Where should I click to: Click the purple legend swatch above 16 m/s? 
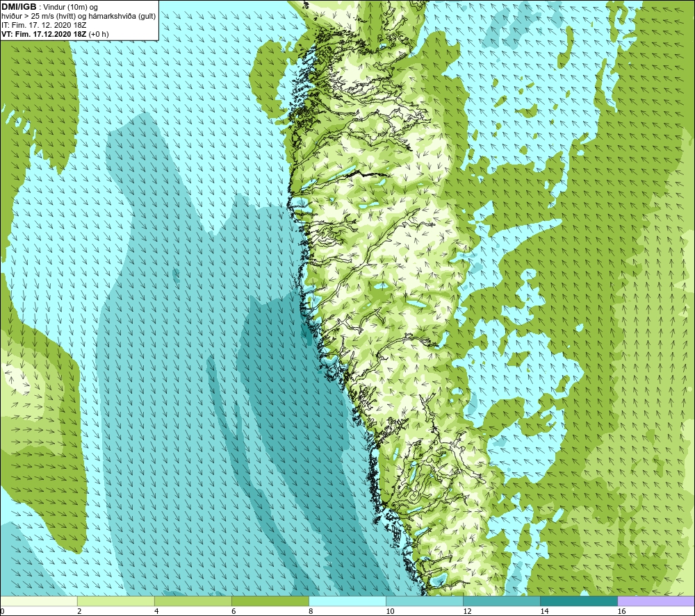(x=656, y=601)
